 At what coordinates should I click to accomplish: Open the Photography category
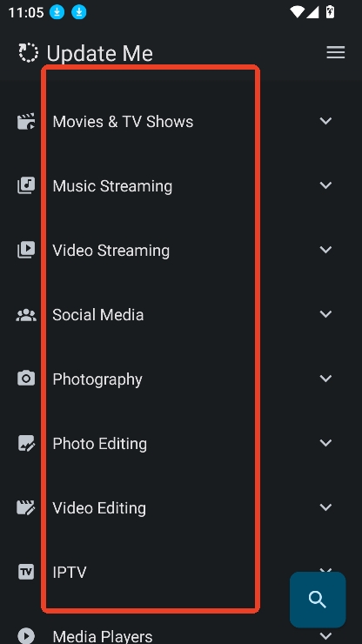coord(181,379)
